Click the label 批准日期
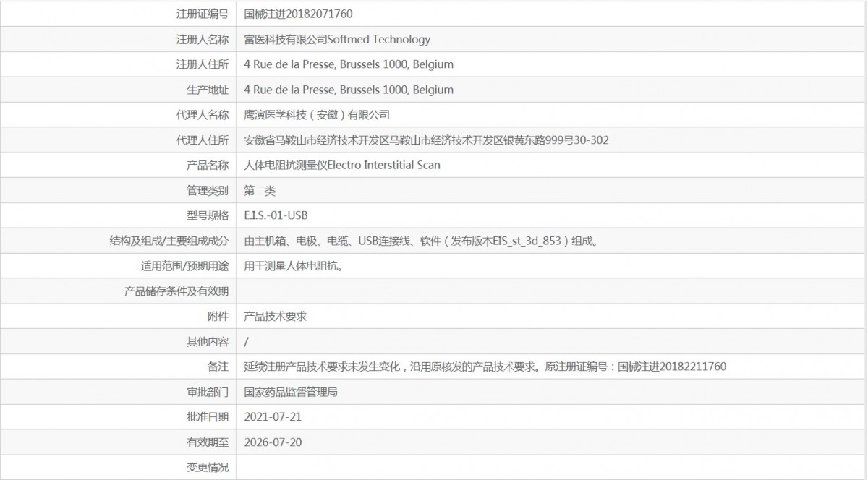 208,417
